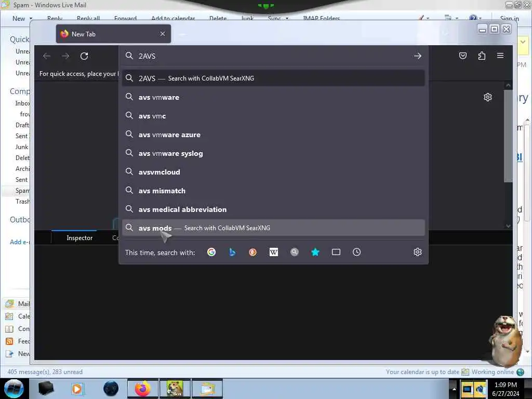
Task: Open the Pocket save icon in Firefox toolbar
Action: coord(463,56)
